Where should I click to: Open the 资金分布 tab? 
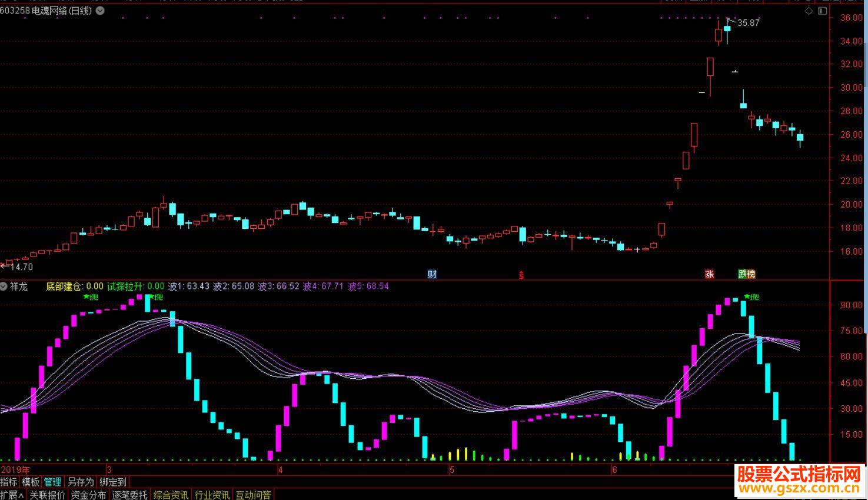click(89, 495)
